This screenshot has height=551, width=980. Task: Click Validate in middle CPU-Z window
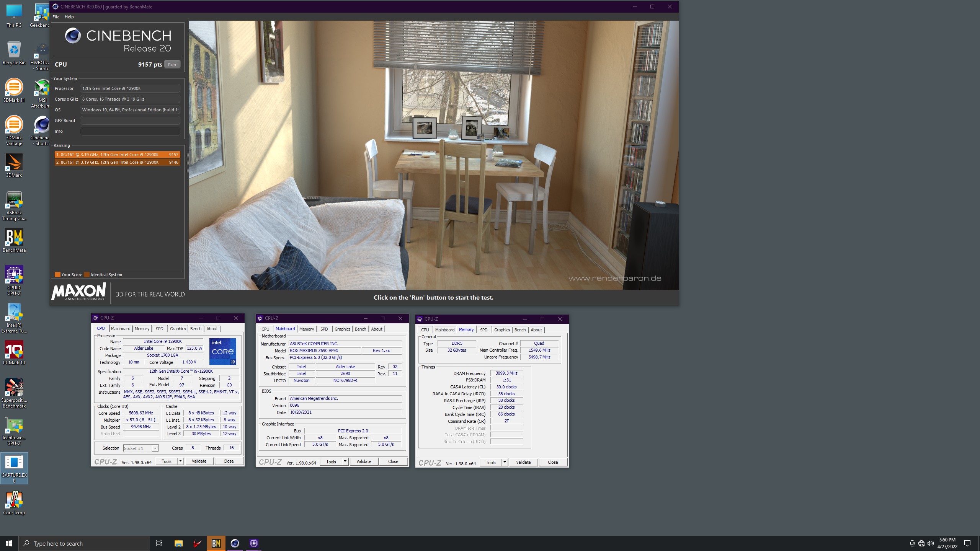tap(364, 462)
